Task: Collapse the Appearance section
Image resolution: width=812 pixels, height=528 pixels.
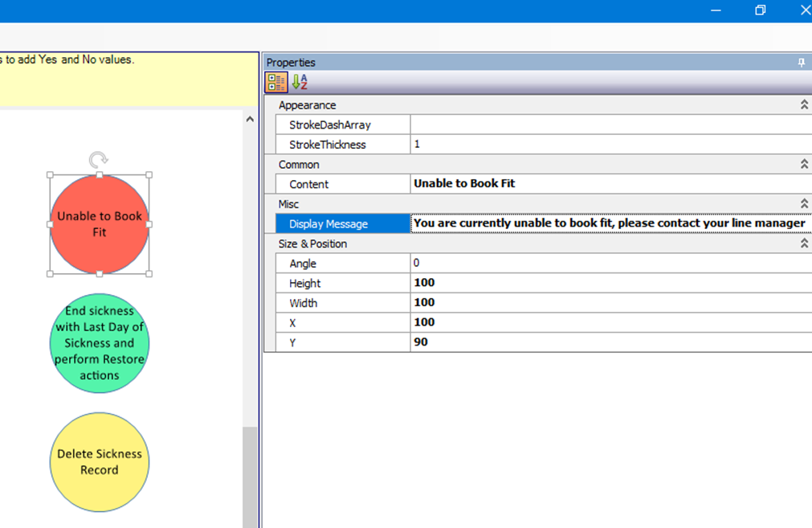Action: (804, 105)
